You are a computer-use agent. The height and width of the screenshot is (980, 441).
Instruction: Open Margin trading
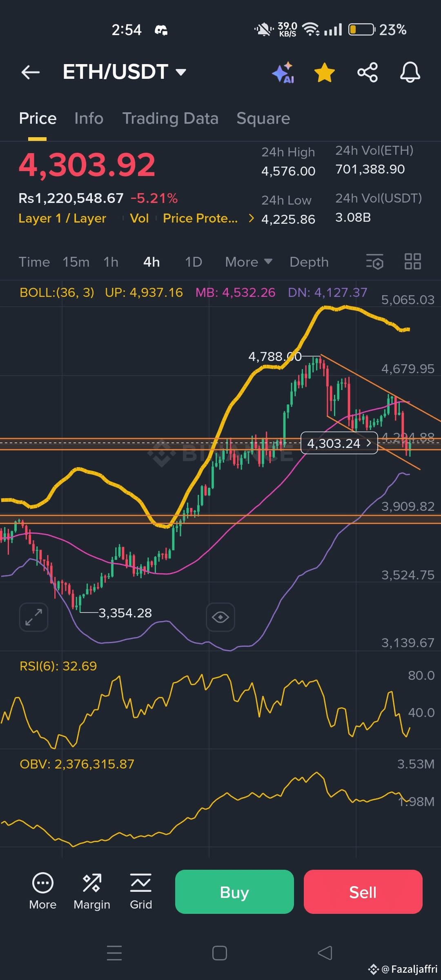[92, 892]
